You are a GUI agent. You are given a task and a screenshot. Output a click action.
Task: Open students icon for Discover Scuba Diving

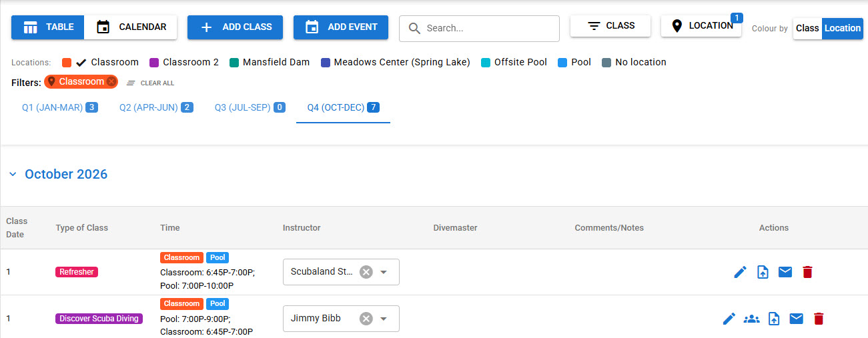[x=751, y=319]
